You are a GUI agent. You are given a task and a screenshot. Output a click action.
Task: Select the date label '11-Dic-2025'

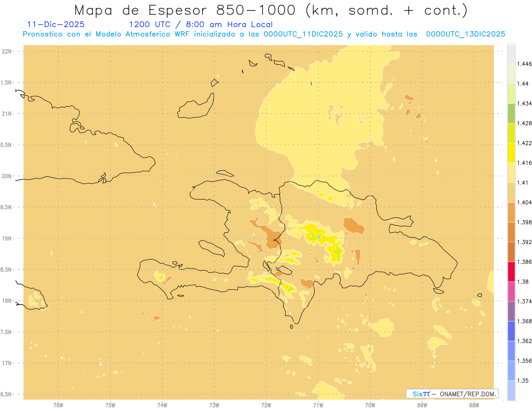click(x=56, y=24)
